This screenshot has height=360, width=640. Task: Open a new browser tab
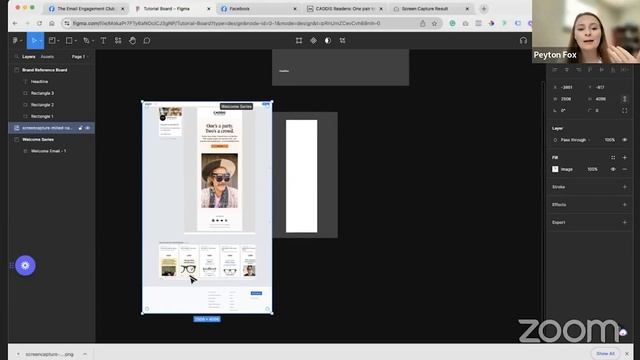[x=484, y=9]
